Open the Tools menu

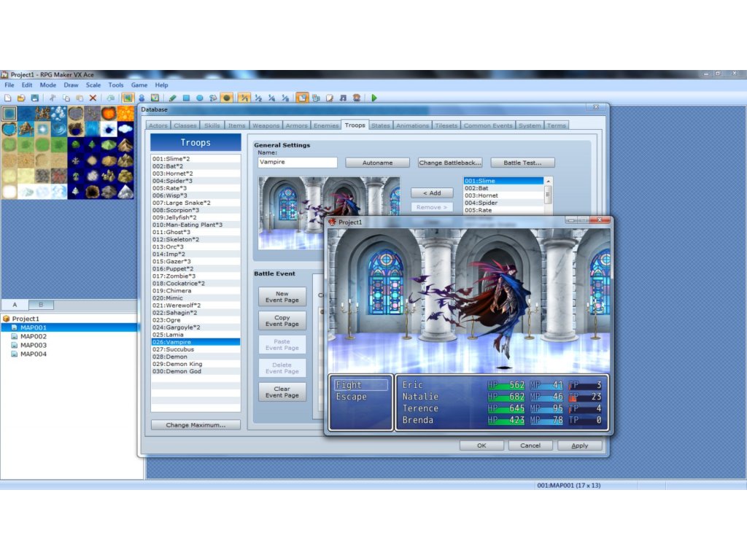pyautogui.click(x=116, y=85)
